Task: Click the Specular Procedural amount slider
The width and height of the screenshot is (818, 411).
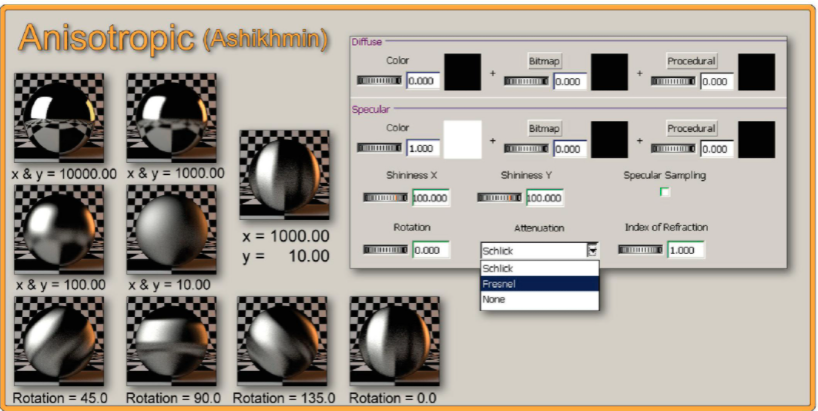Action: click(x=673, y=148)
